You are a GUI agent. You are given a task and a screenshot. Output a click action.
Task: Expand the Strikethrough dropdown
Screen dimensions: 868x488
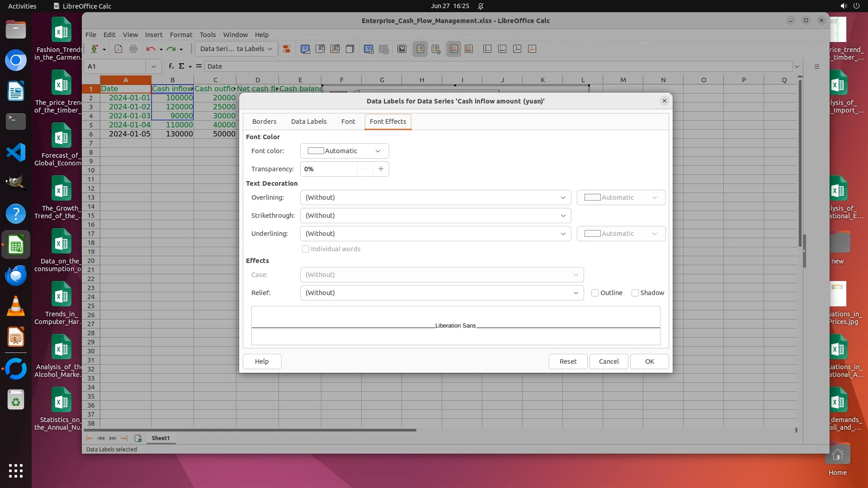pos(435,216)
